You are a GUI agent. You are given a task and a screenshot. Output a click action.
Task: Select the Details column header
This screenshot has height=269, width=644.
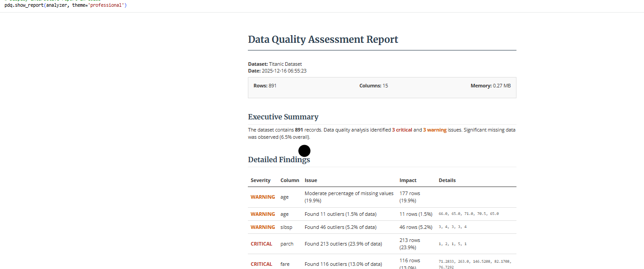447,180
